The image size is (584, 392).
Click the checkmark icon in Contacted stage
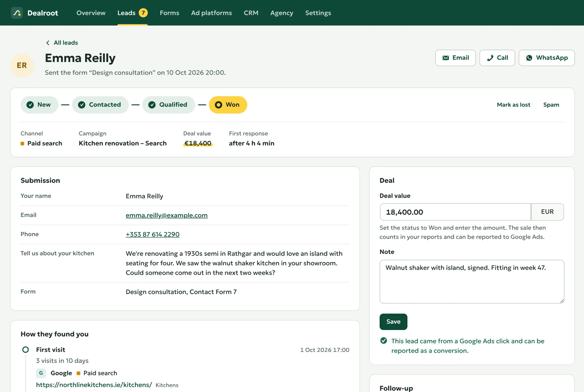pos(82,105)
